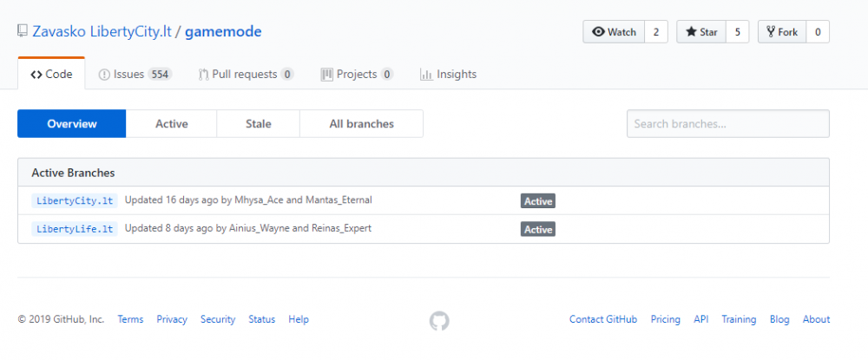The height and width of the screenshot is (360, 868).
Task: Select the Overview branches filter
Action: pyautogui.click(x=72, y=124)
